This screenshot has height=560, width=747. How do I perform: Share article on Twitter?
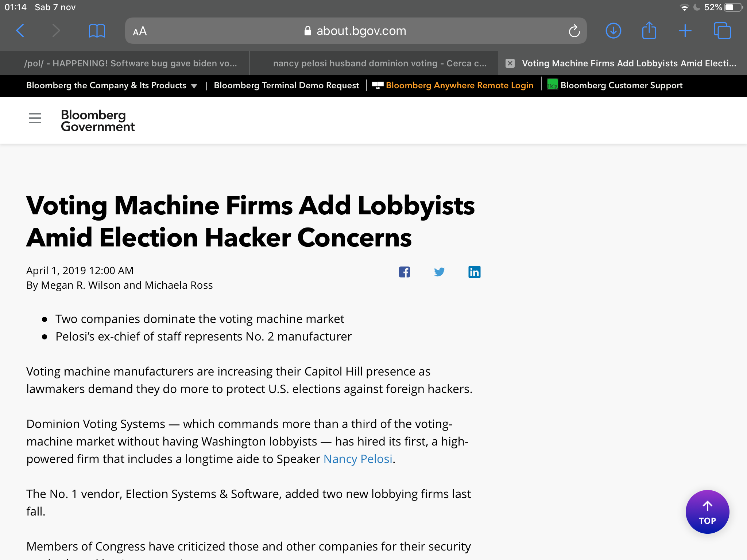(x=439, y=272)
